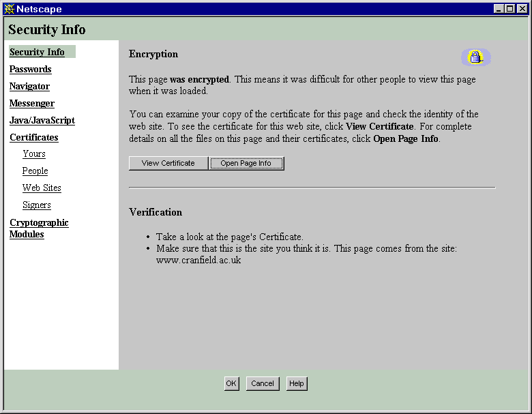Close the Netscape Security Info window

[x=522, y=9]
